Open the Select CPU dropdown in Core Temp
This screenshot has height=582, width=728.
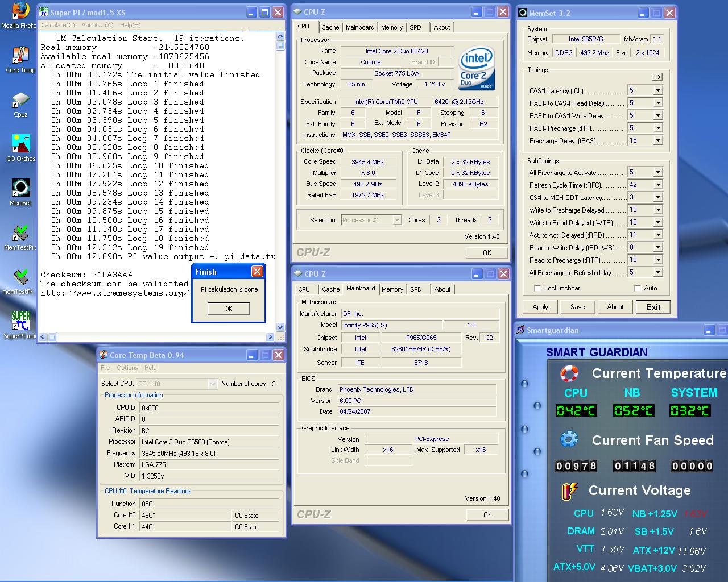click(213, 384)
